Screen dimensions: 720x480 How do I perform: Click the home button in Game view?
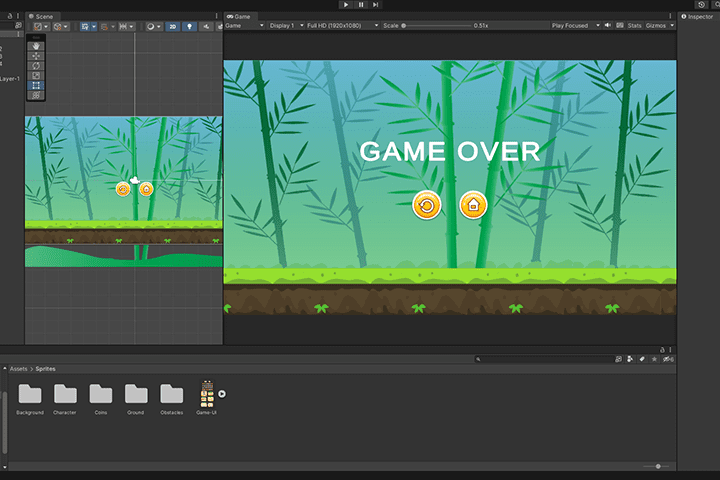coord(473,205)
